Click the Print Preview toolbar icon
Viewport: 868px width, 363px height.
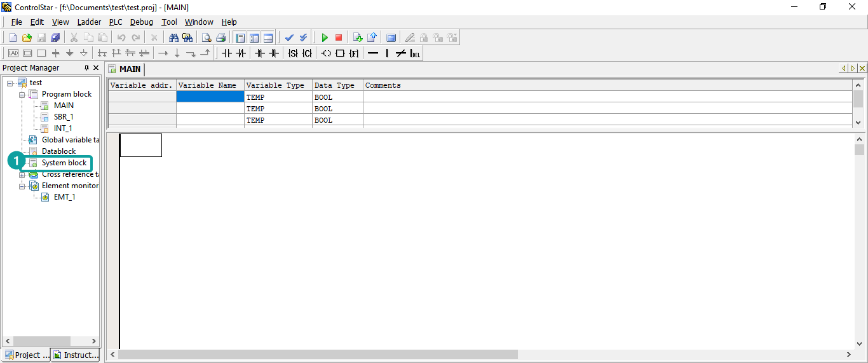(207, 38)
